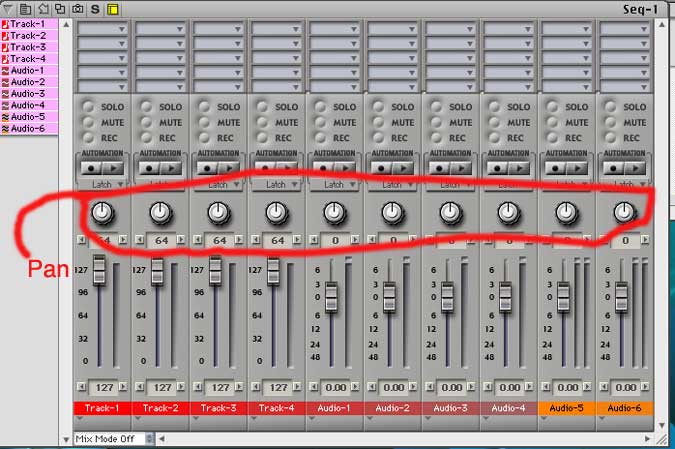Click the automation play button on Track-2

coord(169,169)
